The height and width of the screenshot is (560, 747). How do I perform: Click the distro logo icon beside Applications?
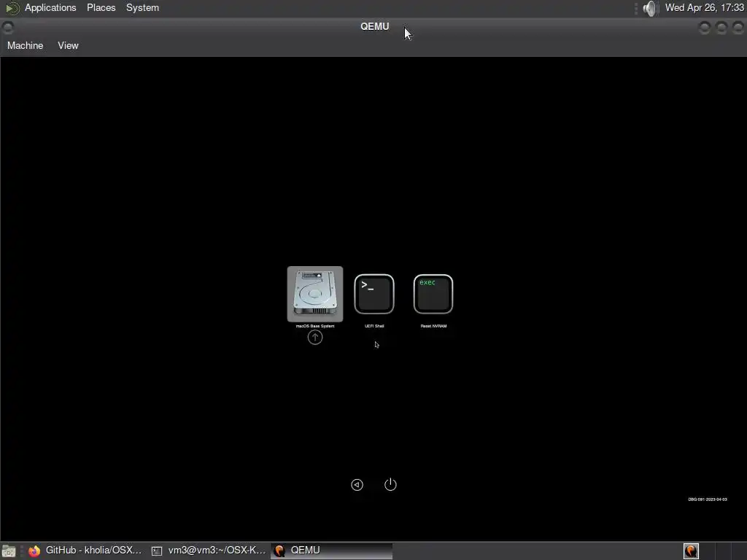pos(12,8)
